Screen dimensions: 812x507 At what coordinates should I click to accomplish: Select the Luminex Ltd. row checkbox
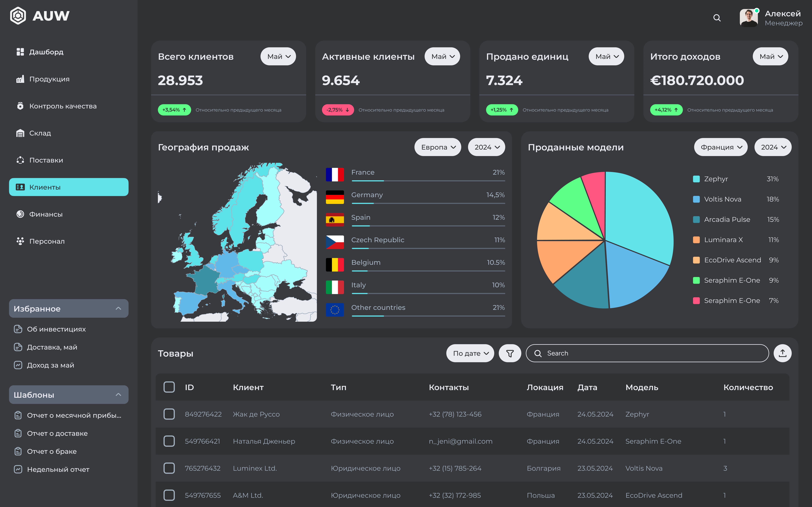point(169,468)
